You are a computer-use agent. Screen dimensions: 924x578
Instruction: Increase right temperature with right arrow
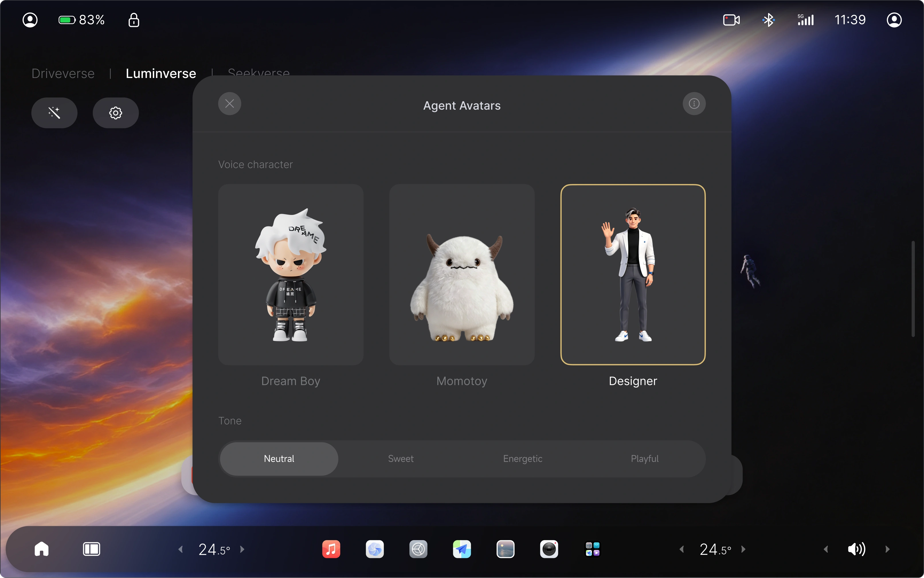743,549
